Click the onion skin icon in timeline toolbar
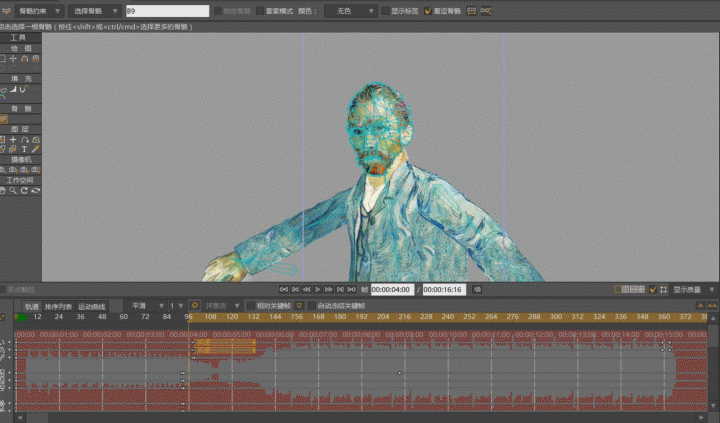720x423 pixels. (194, 305)
